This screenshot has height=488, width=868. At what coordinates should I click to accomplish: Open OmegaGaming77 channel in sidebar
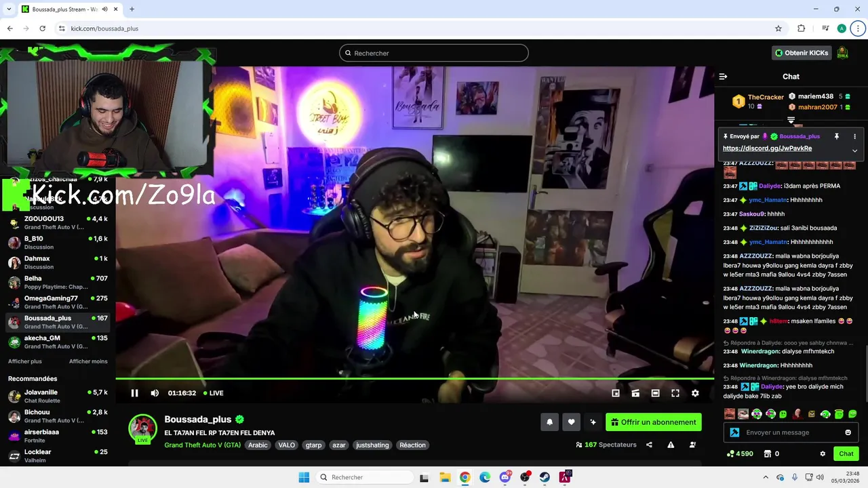(58, 302)
